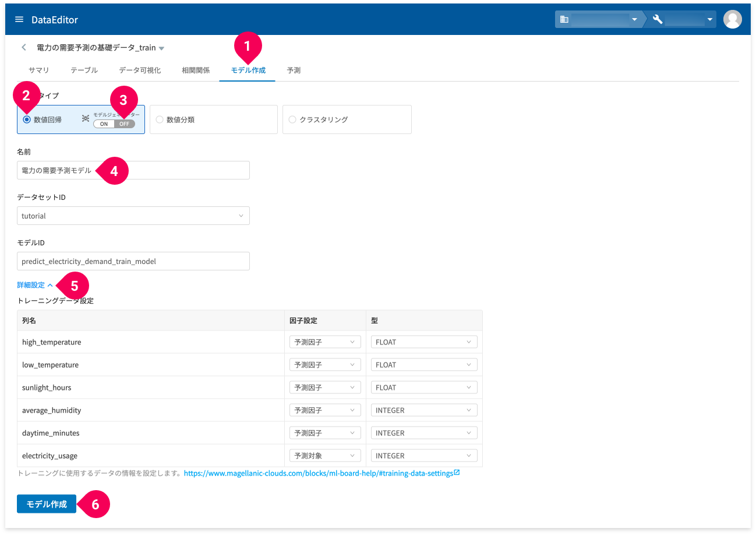Switch to the テーブル tab
756x535 pixels.
click(x=84, y=70)
